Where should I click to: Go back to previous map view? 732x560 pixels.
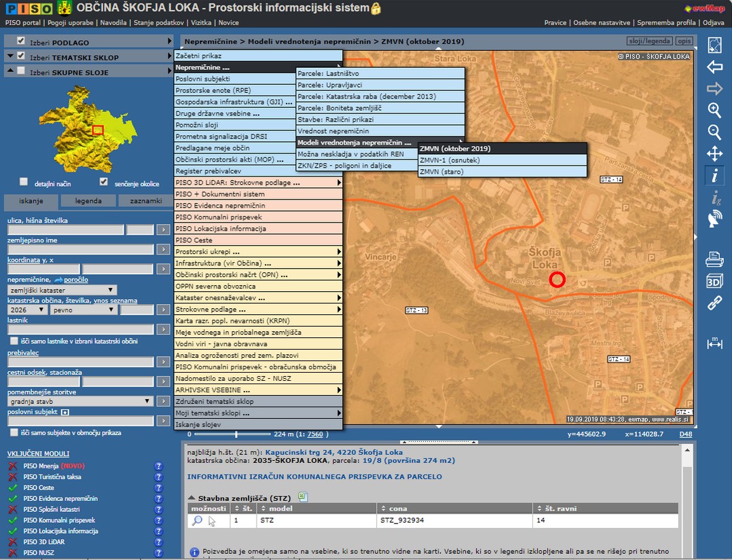tap(714, 67)
